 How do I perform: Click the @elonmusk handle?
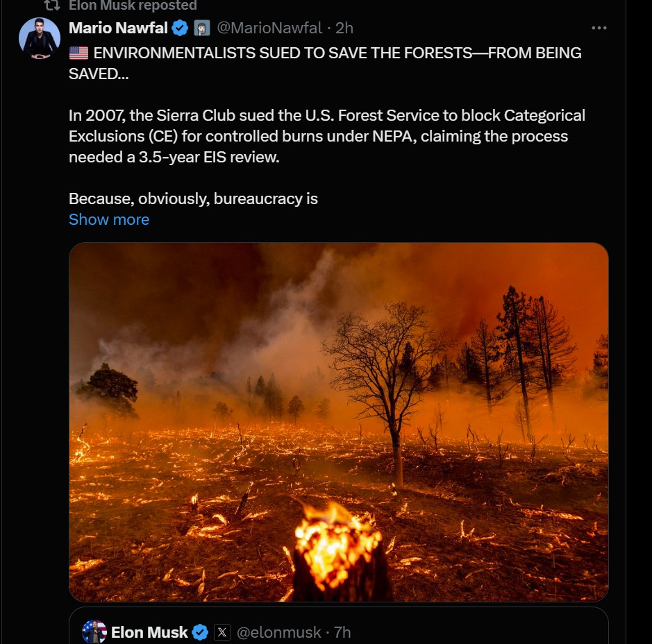click(x=279, y=632)
